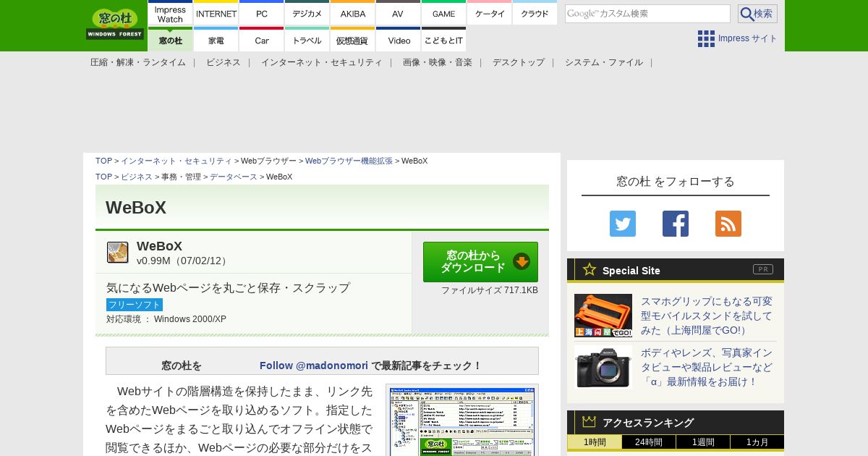Screen dimensions: 868x456
Task: Open スマホグリップ mobile stand article link
Action: point(707,316)
